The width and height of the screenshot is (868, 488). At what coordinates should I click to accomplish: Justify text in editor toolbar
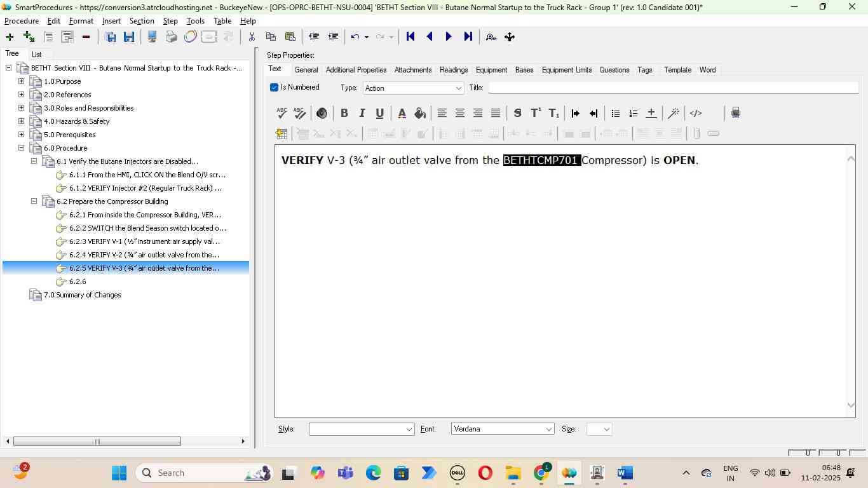pyautogui.click(x=496, y=113)
